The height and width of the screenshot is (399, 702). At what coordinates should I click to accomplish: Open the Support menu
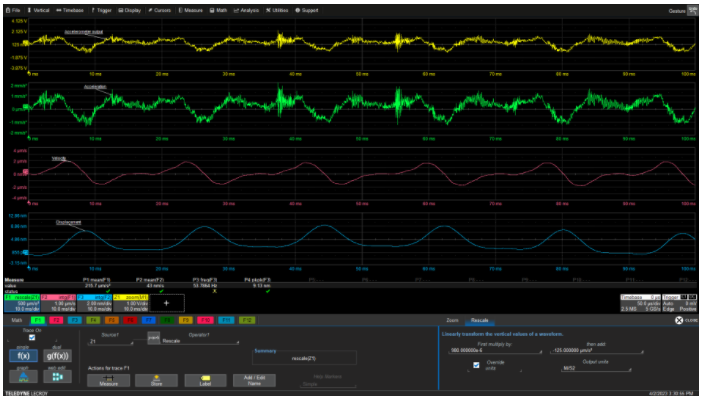click(x=307, y=10)
